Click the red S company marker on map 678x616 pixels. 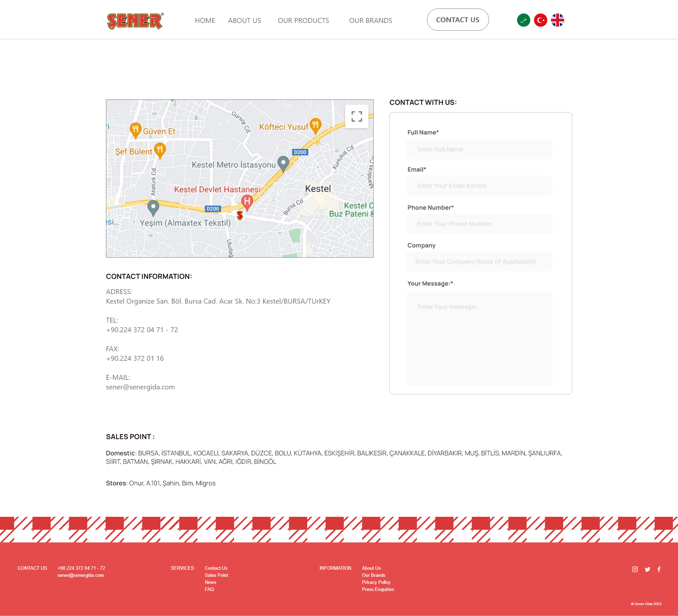coord(240,215)
